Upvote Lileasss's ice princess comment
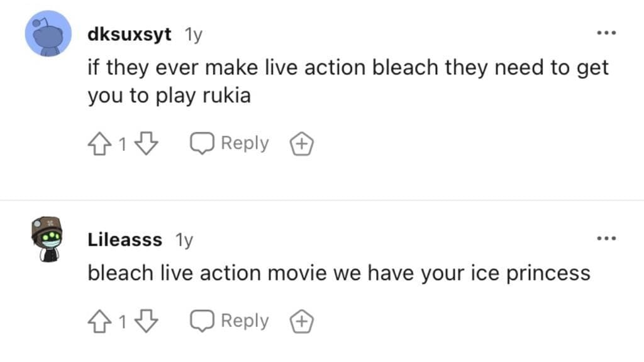This screenshot has width=644, height=362. pos(101,321)
